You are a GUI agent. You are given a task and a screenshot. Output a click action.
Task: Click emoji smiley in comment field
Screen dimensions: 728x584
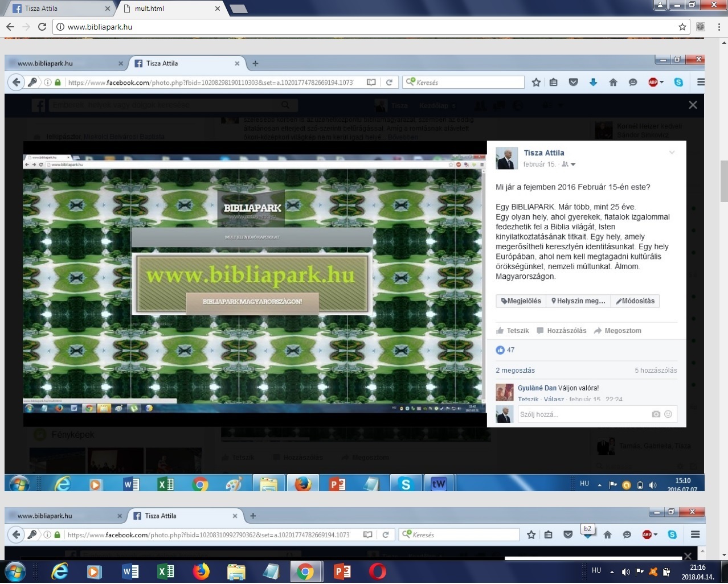tap(668, 414)
